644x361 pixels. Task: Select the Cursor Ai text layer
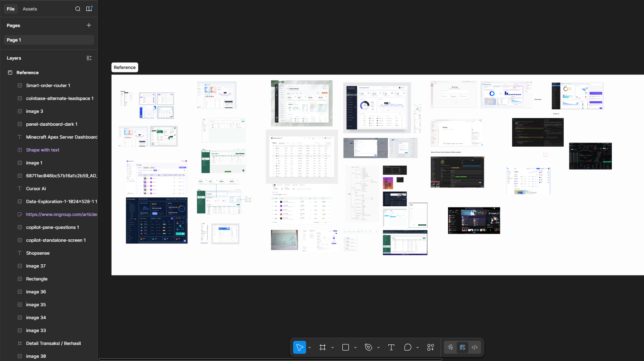tap(36, 189)
